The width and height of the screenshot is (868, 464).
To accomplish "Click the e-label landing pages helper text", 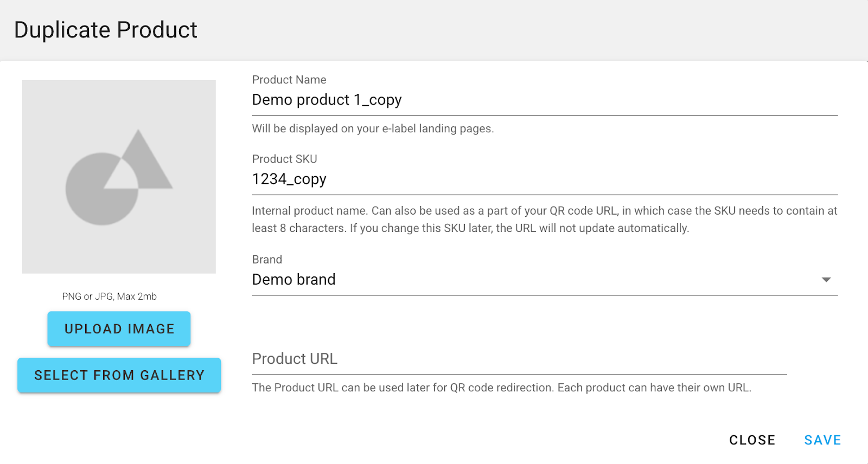I will [373, 129].
